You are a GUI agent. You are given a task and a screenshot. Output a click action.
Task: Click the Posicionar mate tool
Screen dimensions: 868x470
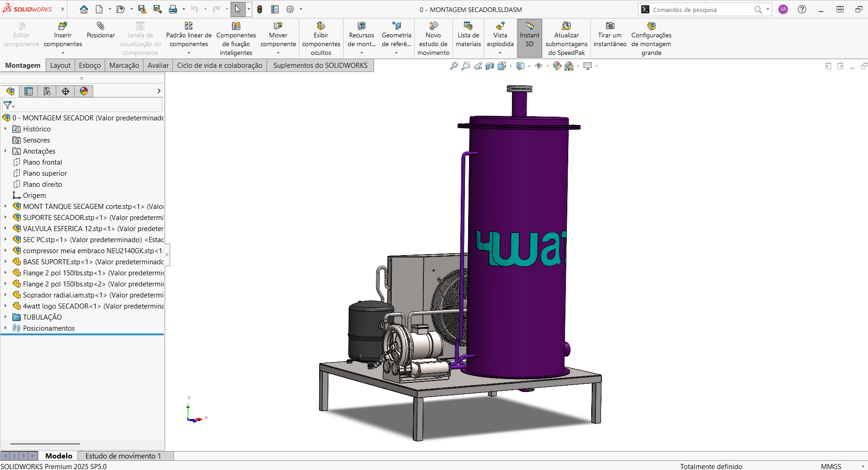101,30
